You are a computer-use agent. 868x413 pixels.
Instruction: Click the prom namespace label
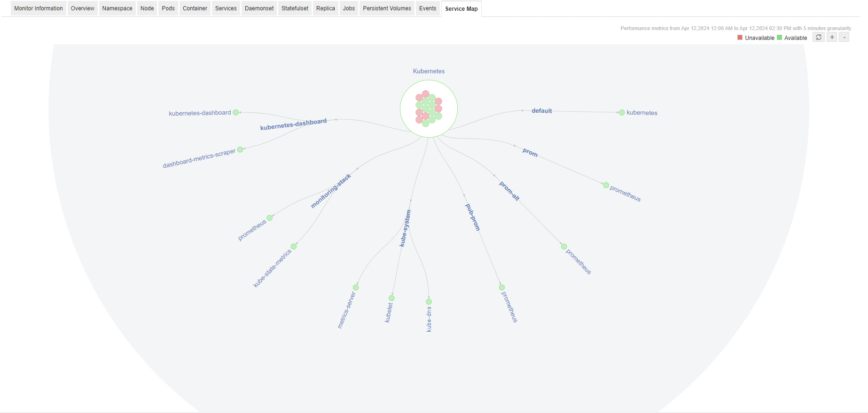coord(530,153)
